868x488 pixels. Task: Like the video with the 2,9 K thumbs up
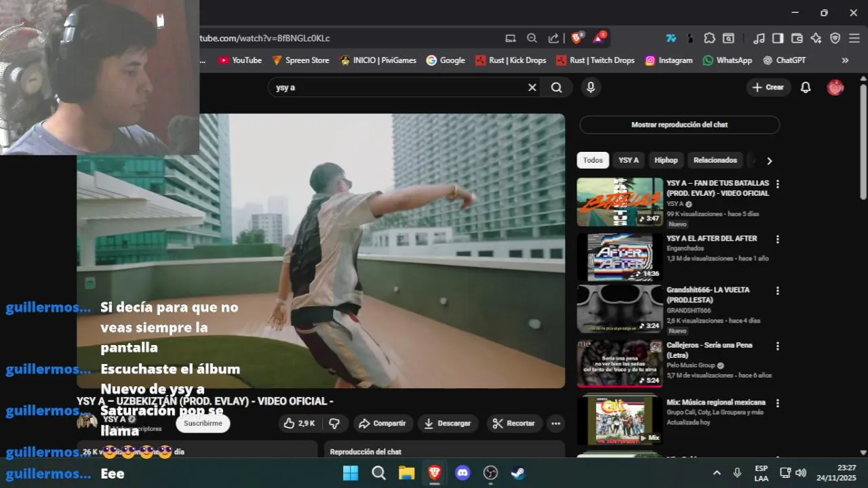point(300,424)
